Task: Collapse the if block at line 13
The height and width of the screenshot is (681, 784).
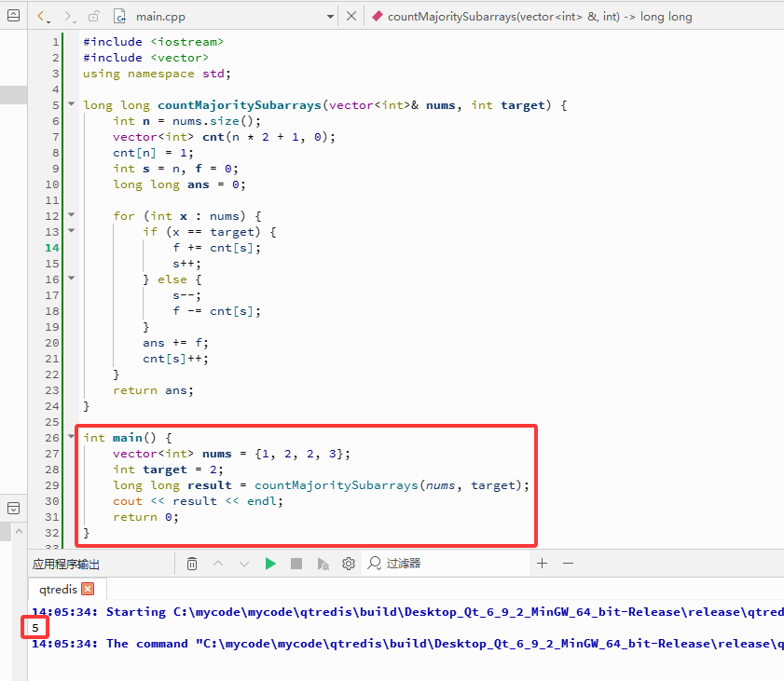Action: [x=72, y=231]
